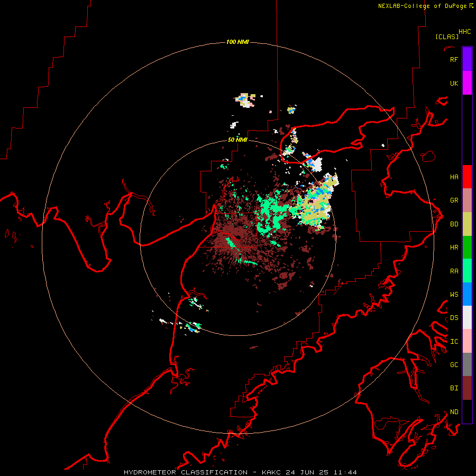Click the [CLAS] units label
This screenshot has width=476, height=476.
click(x=447, y=36)
